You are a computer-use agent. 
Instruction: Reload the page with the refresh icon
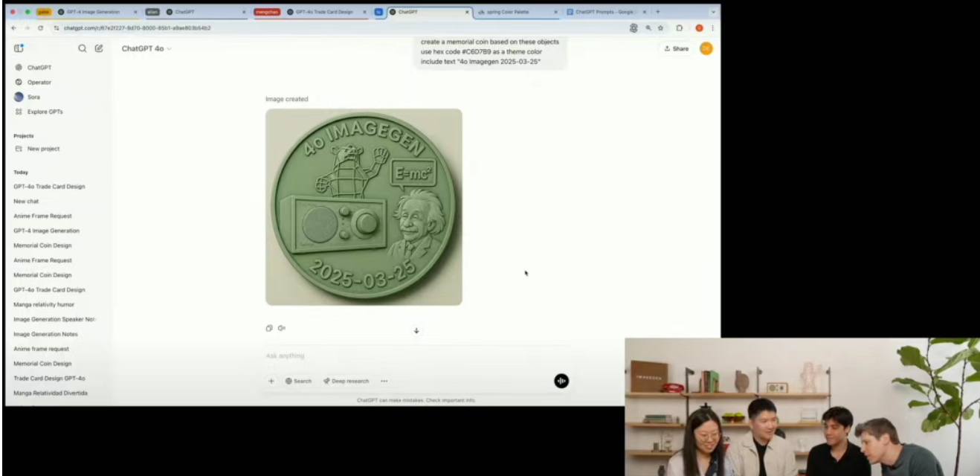[x=40, y=28]
